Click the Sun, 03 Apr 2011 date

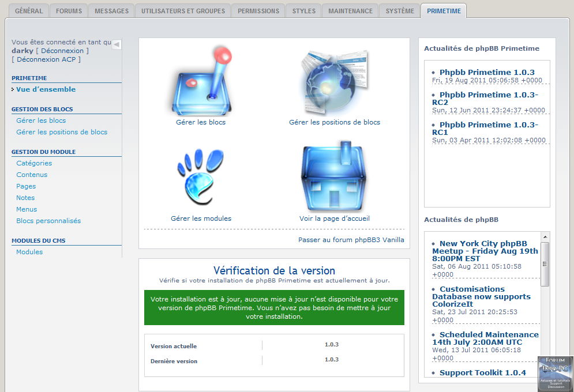[x=489, y=140]
